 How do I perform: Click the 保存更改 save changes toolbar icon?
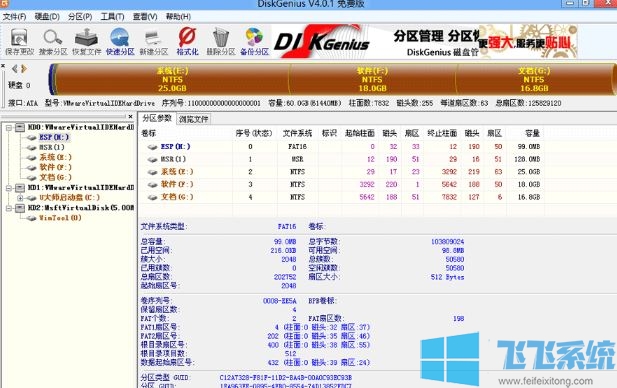tap(19, 41)
